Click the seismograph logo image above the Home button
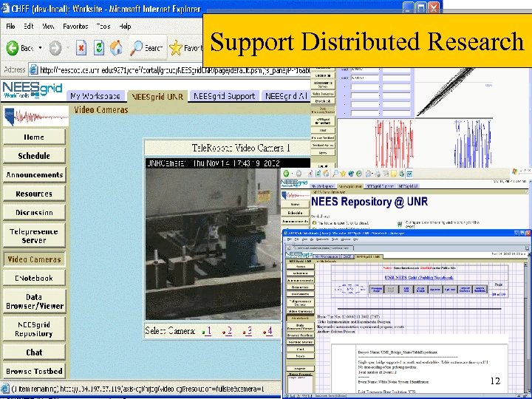The height and width of the screenshot is (399, 532). coord(35,117)
